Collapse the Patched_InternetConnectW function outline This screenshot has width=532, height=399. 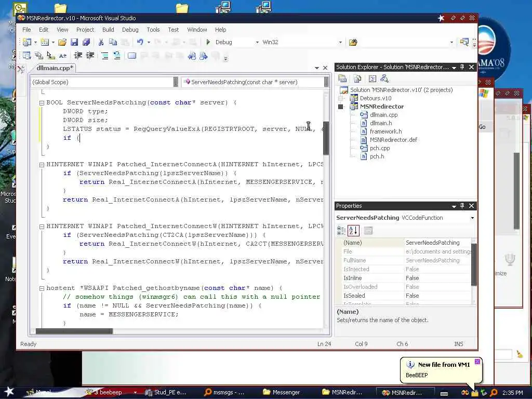click(42, 227)
